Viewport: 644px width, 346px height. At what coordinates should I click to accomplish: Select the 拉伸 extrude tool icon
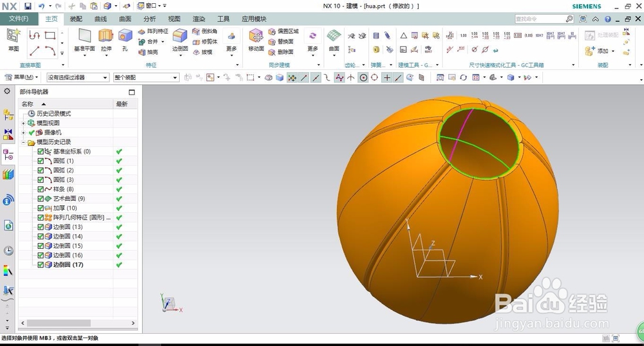106,36
